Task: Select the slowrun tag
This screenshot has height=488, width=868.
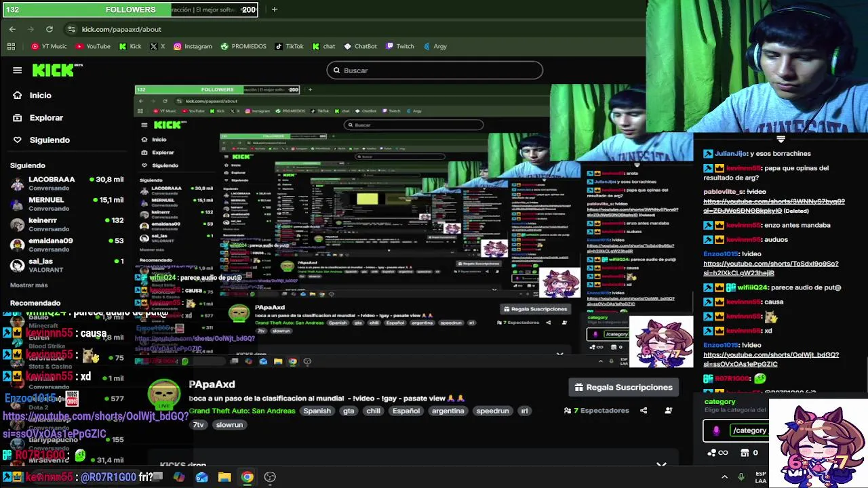Action: pos(229,425)
